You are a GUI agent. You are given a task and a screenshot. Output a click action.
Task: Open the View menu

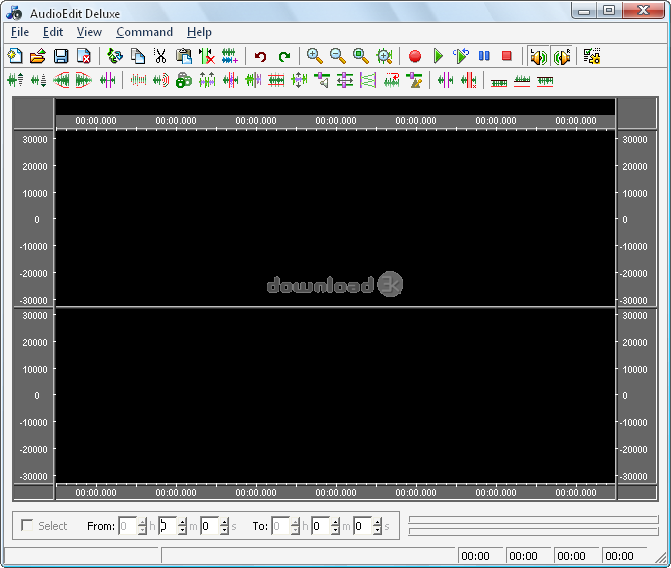pyautogui.click(x=89, y=32)
